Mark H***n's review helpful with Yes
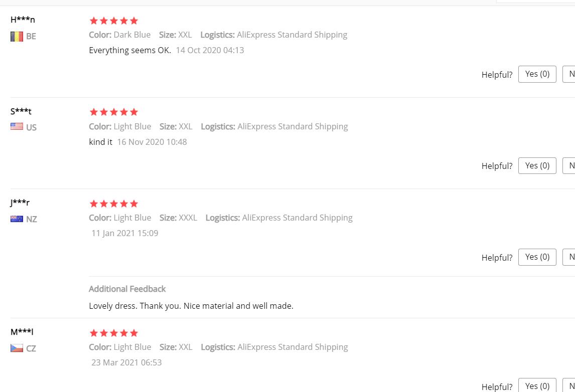The width and height of the screenshot is (575, 392). pos(537,74)
